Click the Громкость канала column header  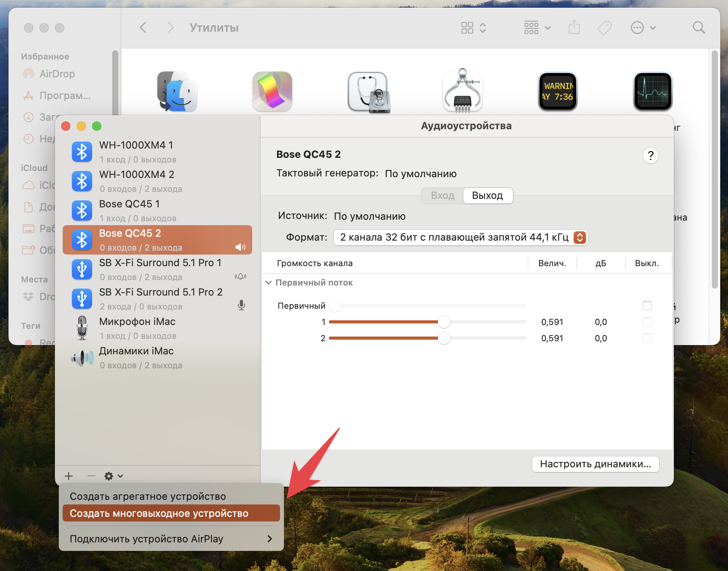(x=315, y=263)
